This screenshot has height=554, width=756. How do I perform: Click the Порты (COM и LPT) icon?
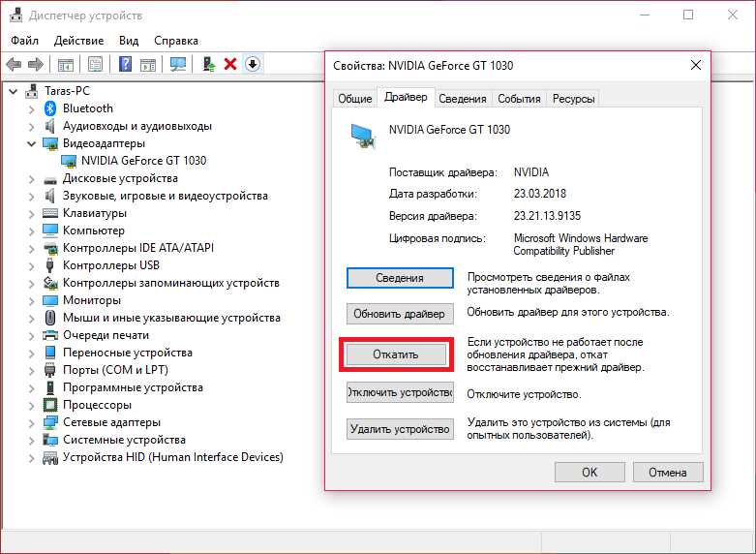pyautogui.click(x=49, y=370)
